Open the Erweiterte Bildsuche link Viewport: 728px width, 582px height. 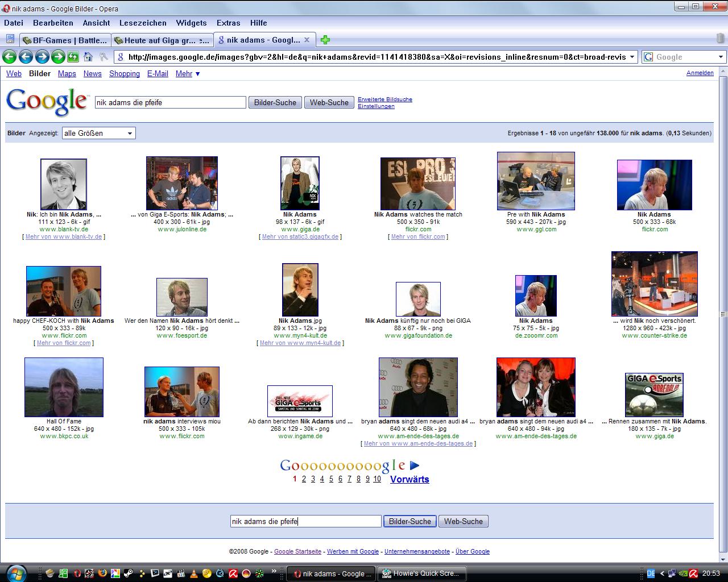[385, 99]
